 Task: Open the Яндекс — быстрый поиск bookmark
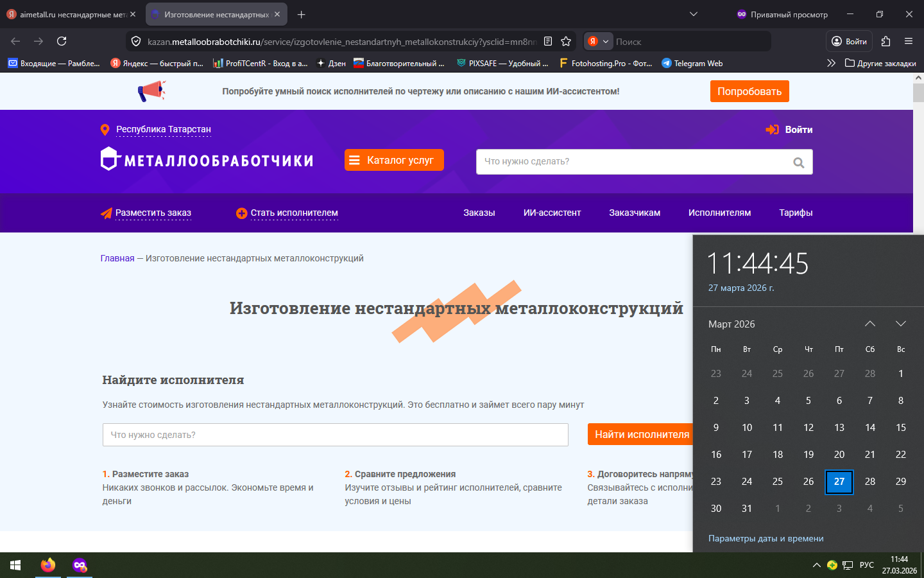(x=157, y=63)
